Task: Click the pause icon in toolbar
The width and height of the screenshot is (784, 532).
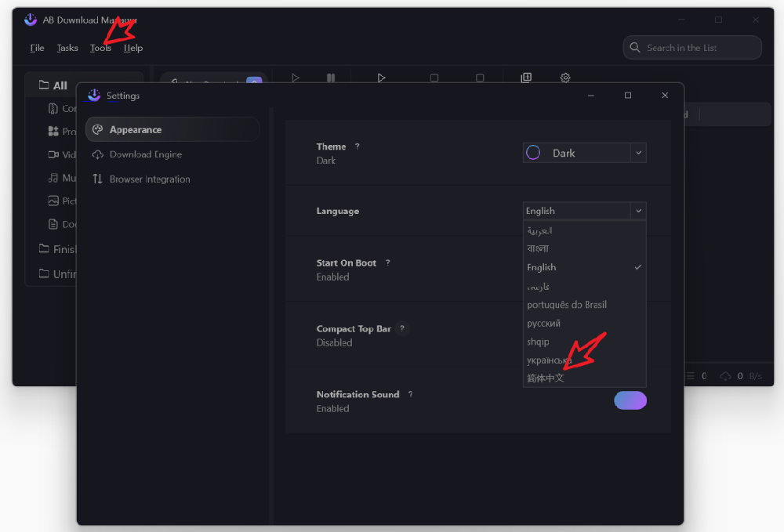Action: pyautogui.click(x=331, y=78)
